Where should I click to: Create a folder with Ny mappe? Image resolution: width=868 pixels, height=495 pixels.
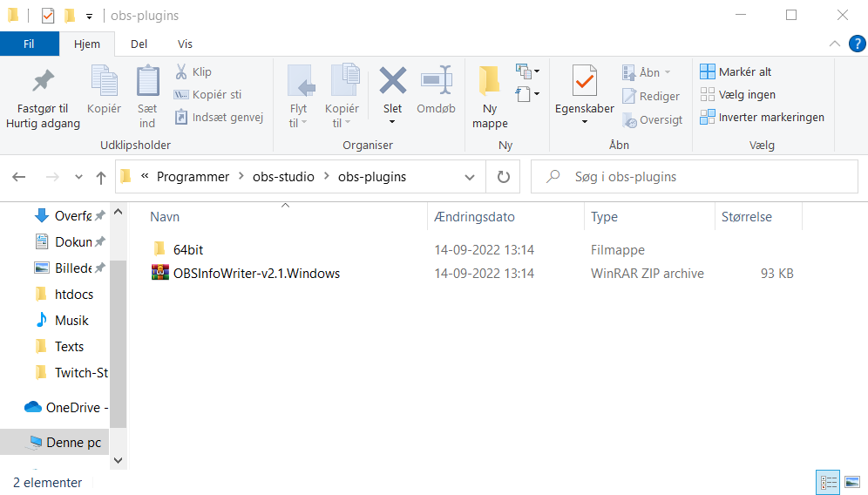click(x=490, y=97)
